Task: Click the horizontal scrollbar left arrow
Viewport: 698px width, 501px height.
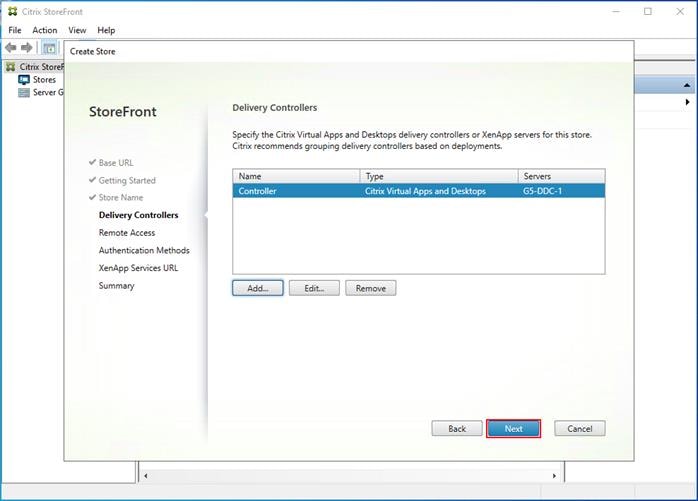Action: pyautogui.click(x=146, y=476)
